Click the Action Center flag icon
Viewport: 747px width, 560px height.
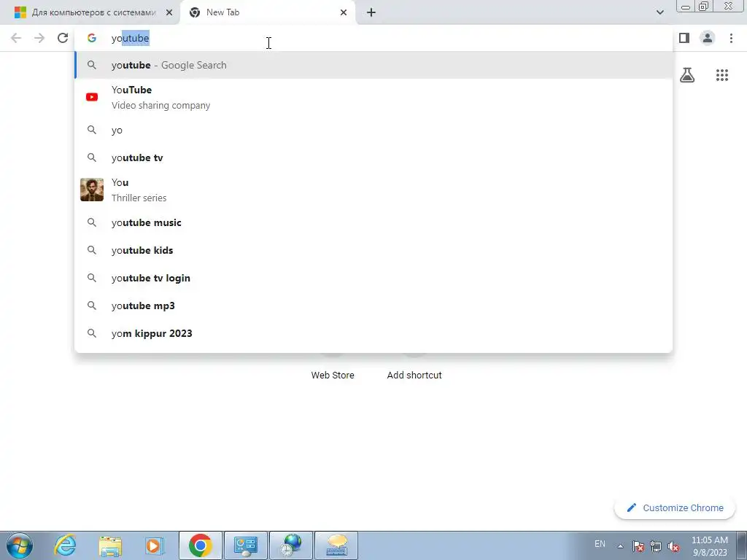(638, 546)
